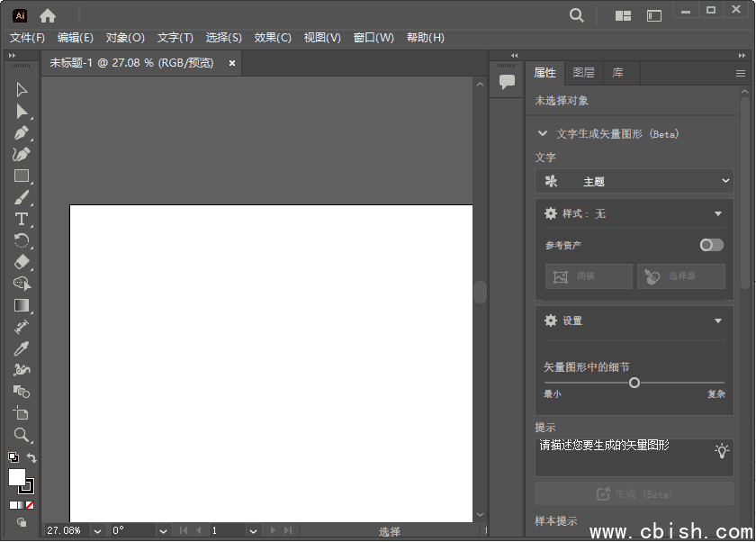
Task: Switch to the 图层 panel tab
Action: pyautogui.click(x=583, y=72)
